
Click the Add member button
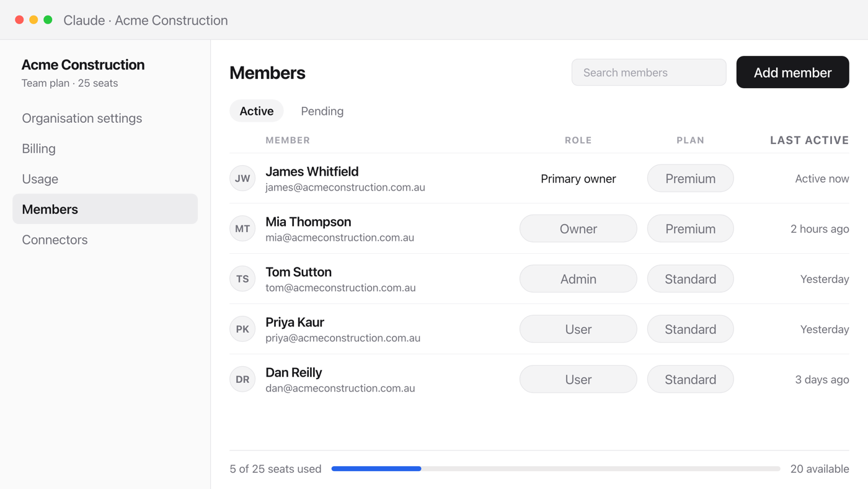coord(792,72)
